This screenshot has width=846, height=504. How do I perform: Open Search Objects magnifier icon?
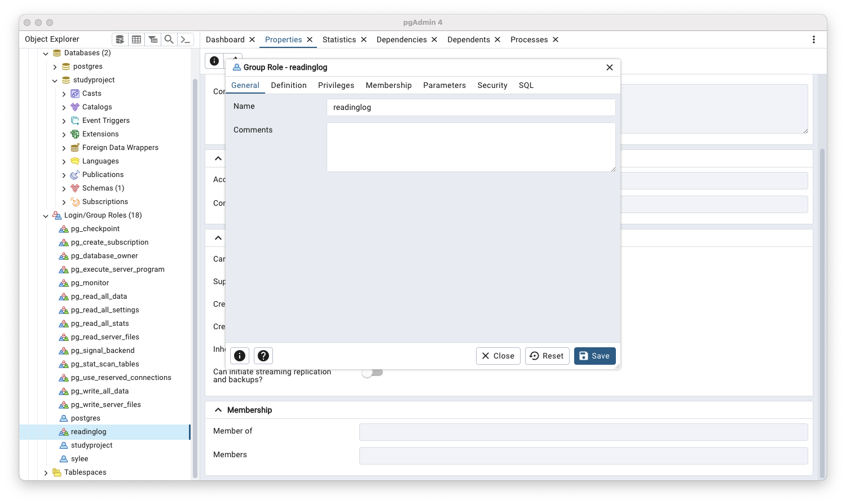coord(169,39)
